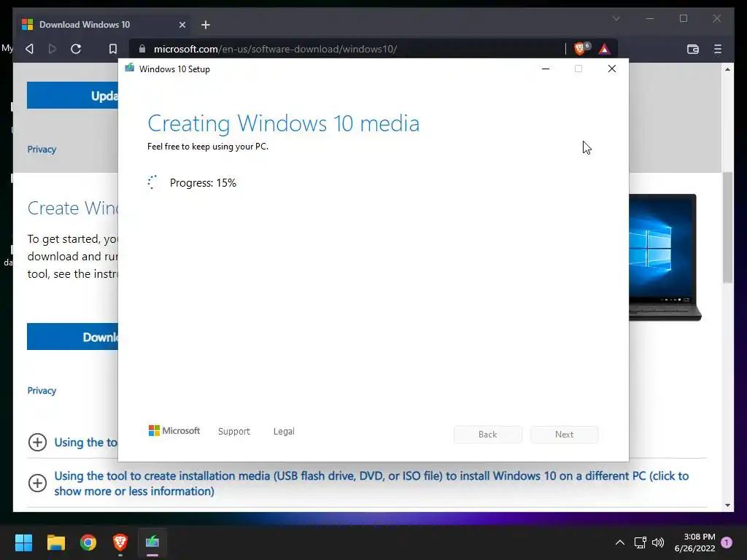
Task: Open the Legal link in setup
Action: click(x=284, y=432)
